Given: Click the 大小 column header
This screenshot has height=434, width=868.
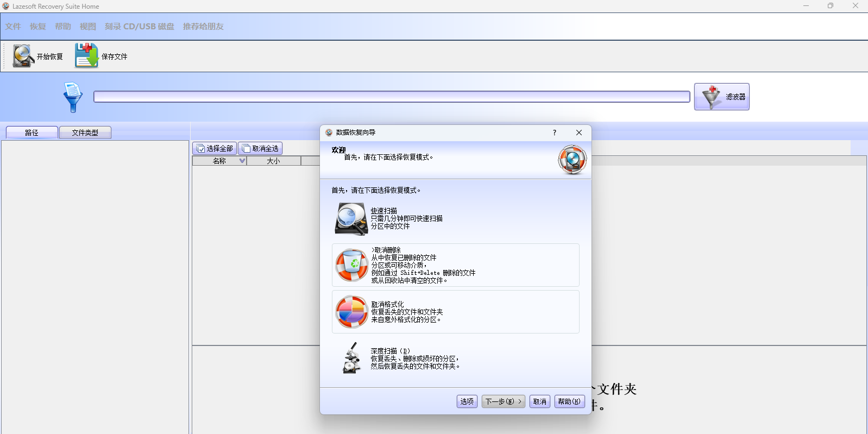Looking at the screenshot, I should (x=273, y=161).
